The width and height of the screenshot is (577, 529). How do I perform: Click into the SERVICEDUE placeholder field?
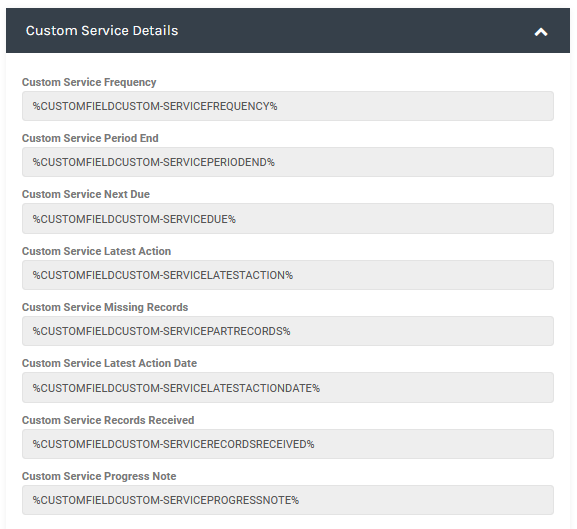pos(288,219)
